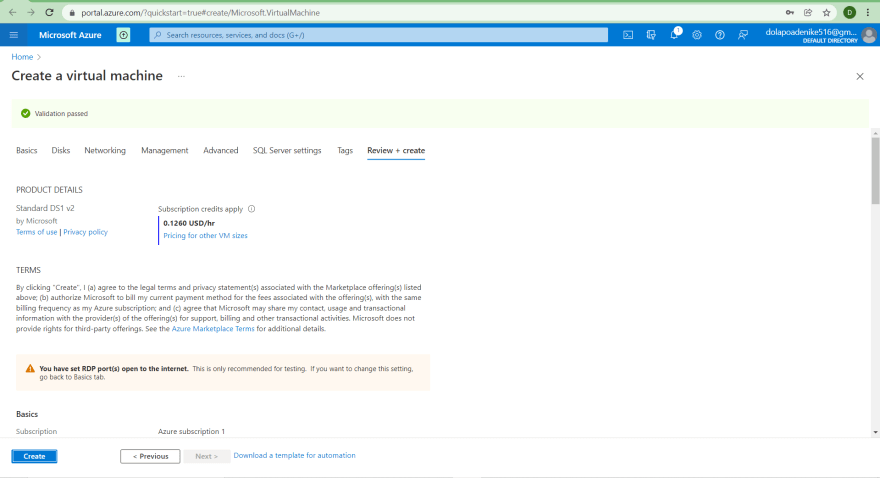880x478 pixels.
Task: Click the Previous button
Action: (x=150, y=456)
